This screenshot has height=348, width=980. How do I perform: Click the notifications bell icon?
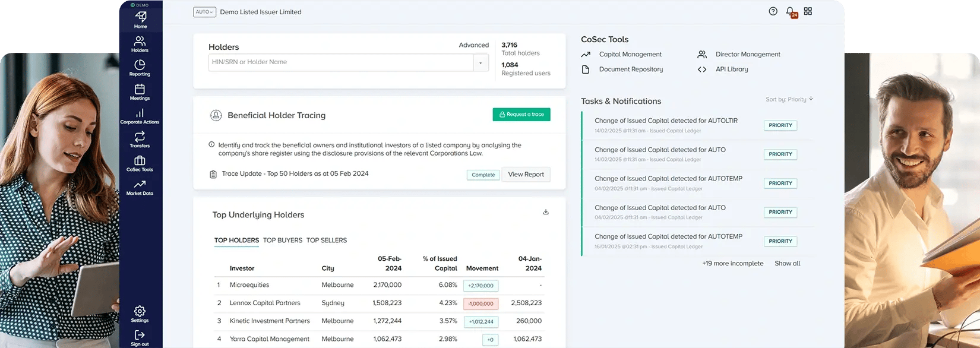point(791,12)
